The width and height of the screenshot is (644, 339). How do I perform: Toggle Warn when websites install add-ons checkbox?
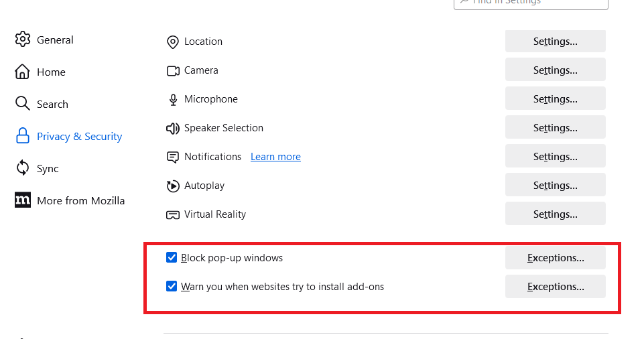[172, 286]
